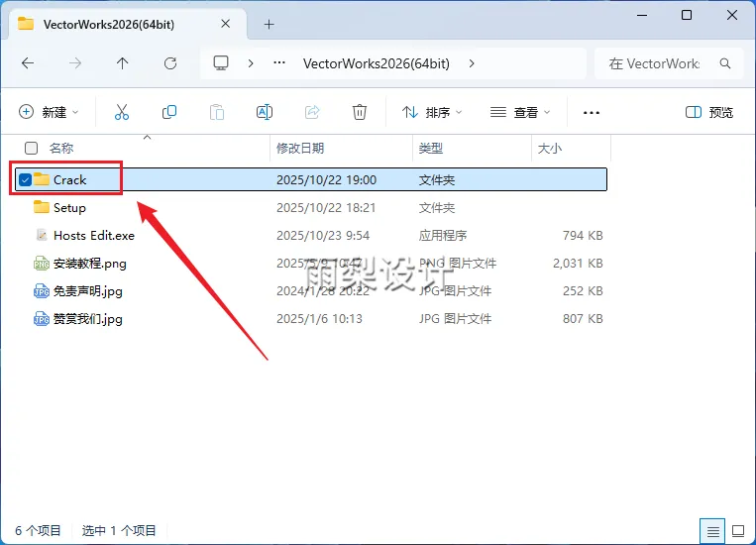The image size is (756, 545).
Task: Click the 2025/10/22 18:21 date cell
Action: (x=326, y=208)
